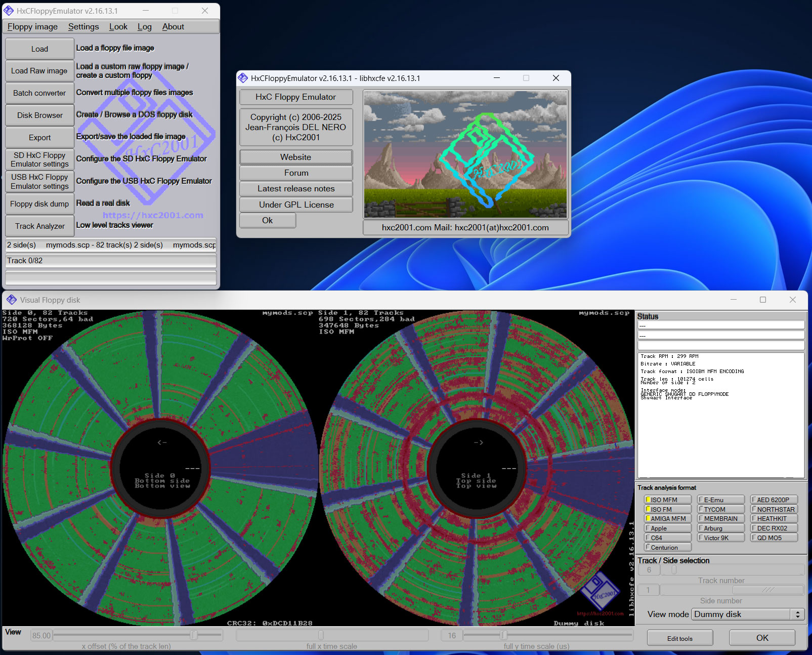Click the full y time scale slider
The height and width of the screenshot is (655, 812).
tap(548, 635)
